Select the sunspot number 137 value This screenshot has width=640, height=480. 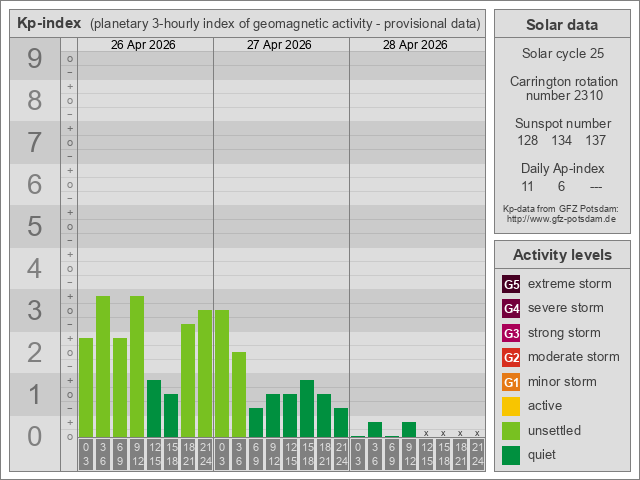[x=596, y=141]
